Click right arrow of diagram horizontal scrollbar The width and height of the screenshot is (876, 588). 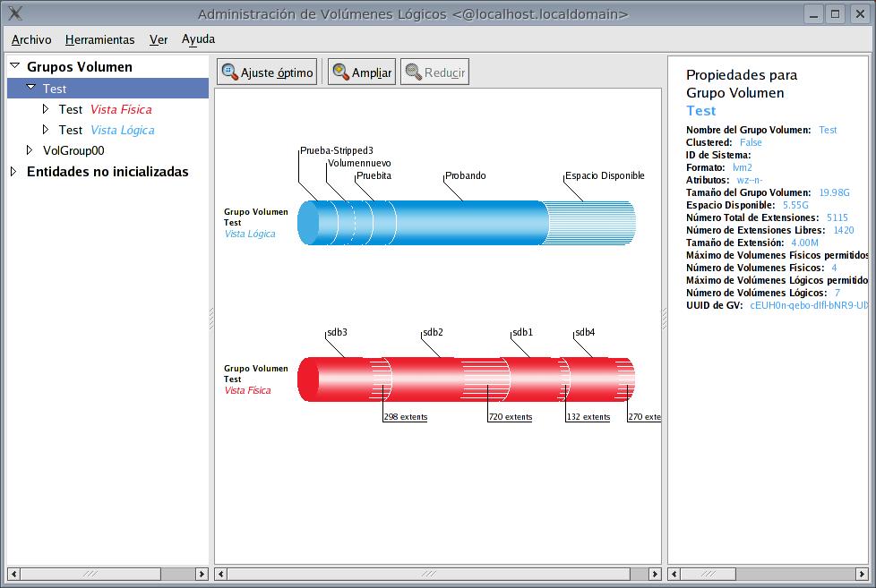(654, 574)
